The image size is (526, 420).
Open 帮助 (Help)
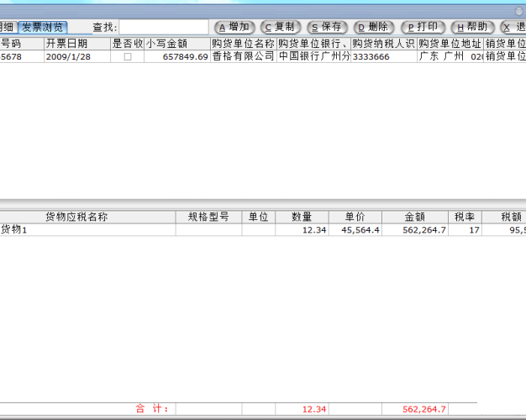(471, 27)
